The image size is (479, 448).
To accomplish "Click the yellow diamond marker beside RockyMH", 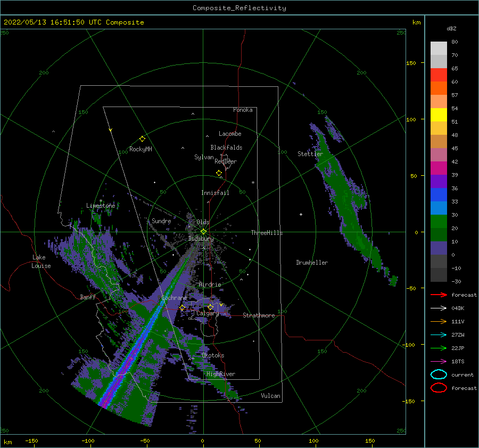I will click(142, 139).
